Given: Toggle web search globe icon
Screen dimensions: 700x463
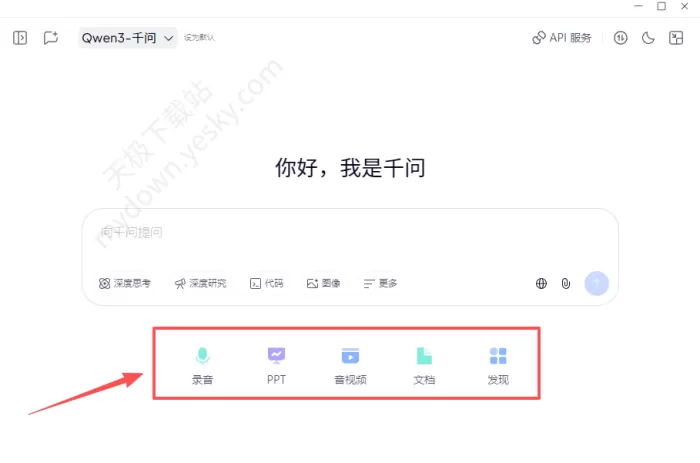Looking at the screenshot, I should coord(541,284).
